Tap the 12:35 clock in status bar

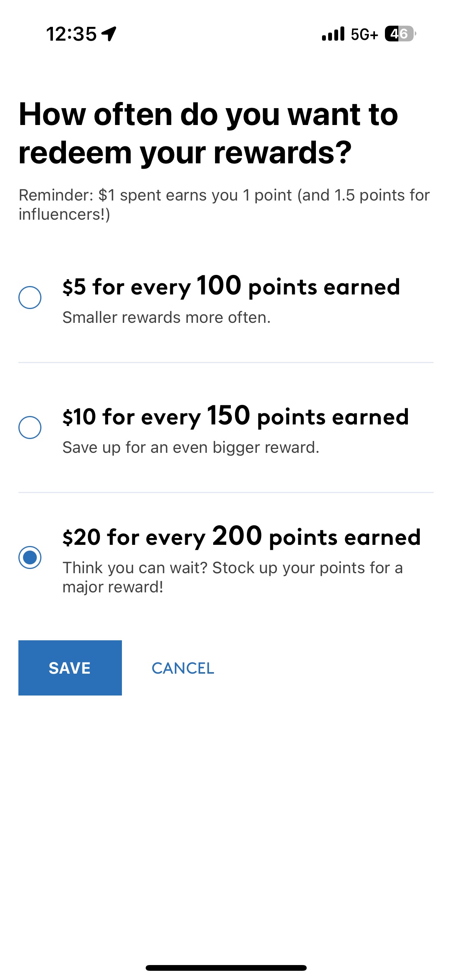[x=71, y=34]
